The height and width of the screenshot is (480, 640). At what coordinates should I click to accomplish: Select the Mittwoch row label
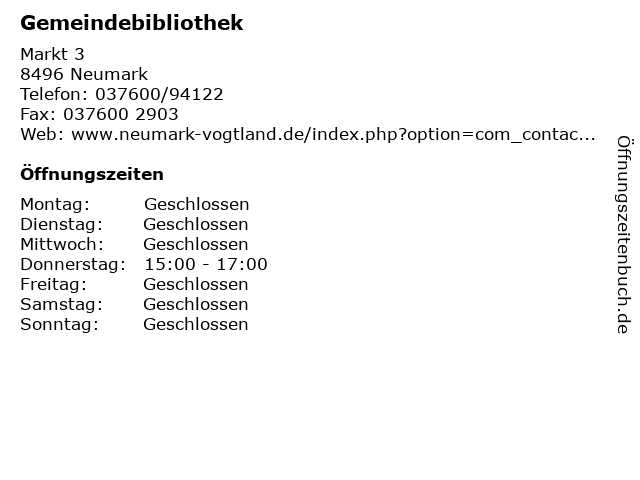click(62, 244)
